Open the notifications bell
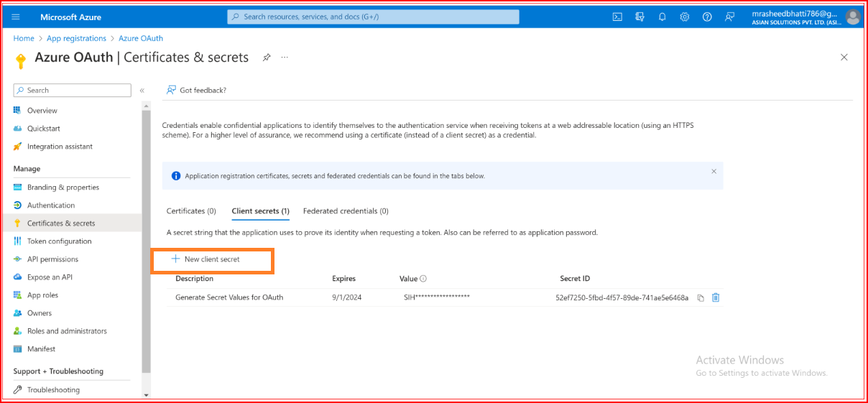The width and height of the screenshot is (868, 403). tap(662, 17)
